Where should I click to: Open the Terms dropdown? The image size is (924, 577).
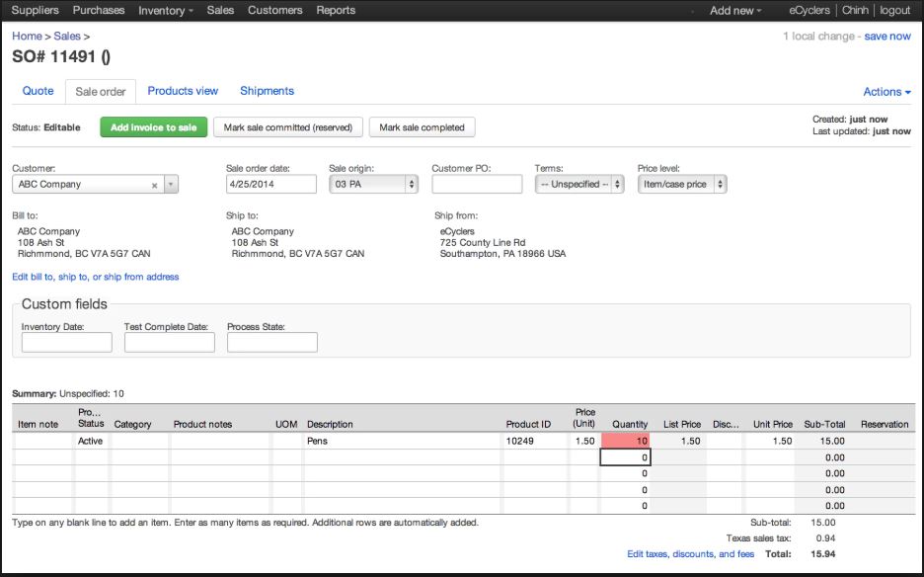point(617,184)
